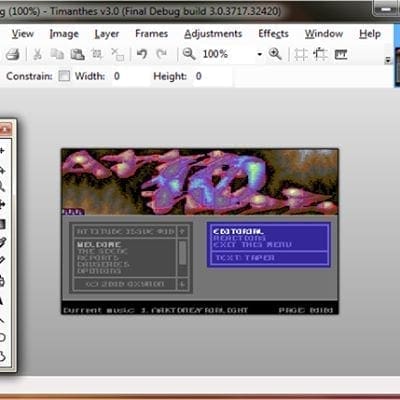
Task: Click the Print icon in the toolbar
Action: click(13, 54)
